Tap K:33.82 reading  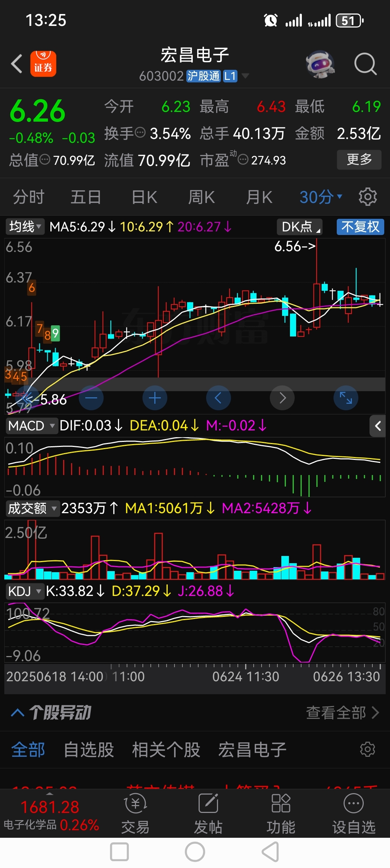tap(76, 591)
